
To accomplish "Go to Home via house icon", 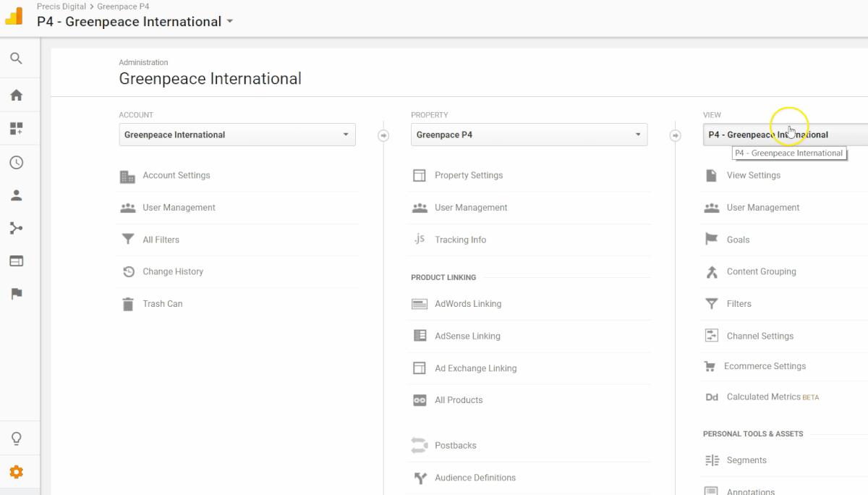I will 16,96.
